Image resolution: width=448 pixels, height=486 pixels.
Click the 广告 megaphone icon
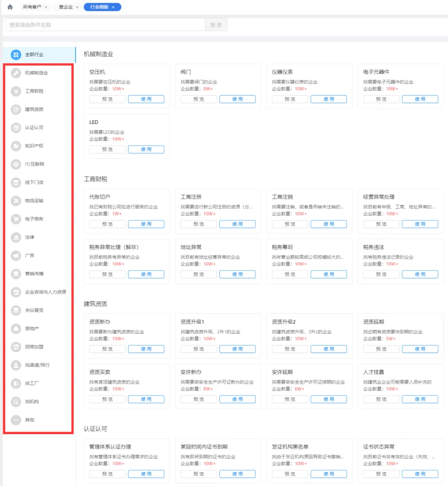click(x=16, y=256)
